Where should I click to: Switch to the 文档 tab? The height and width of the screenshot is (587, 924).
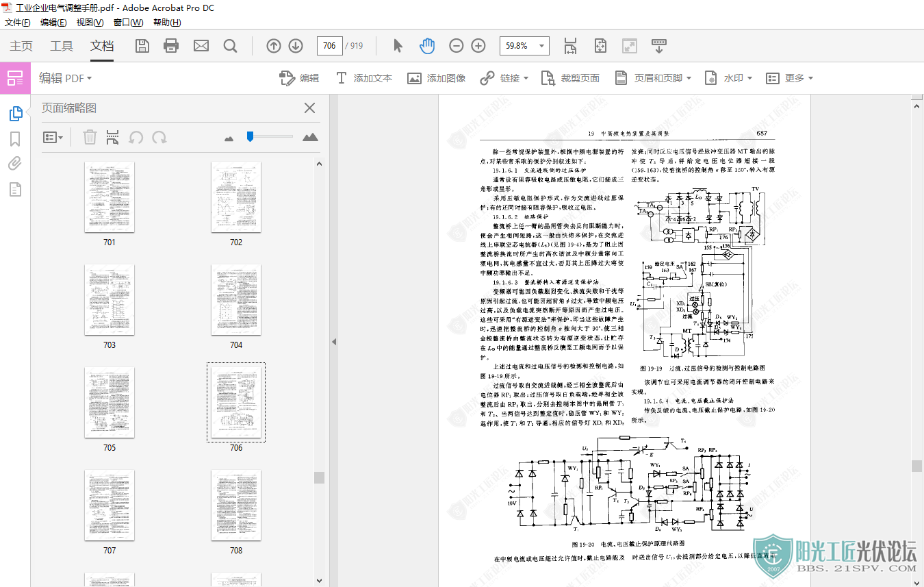(x=102, y=46)
